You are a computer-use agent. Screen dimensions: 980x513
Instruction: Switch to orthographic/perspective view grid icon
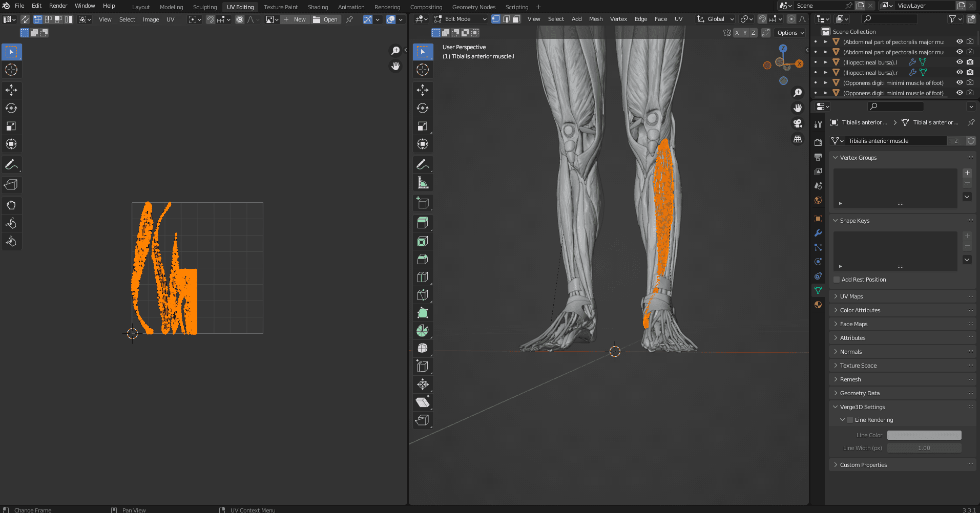click(x=798, y=139)
